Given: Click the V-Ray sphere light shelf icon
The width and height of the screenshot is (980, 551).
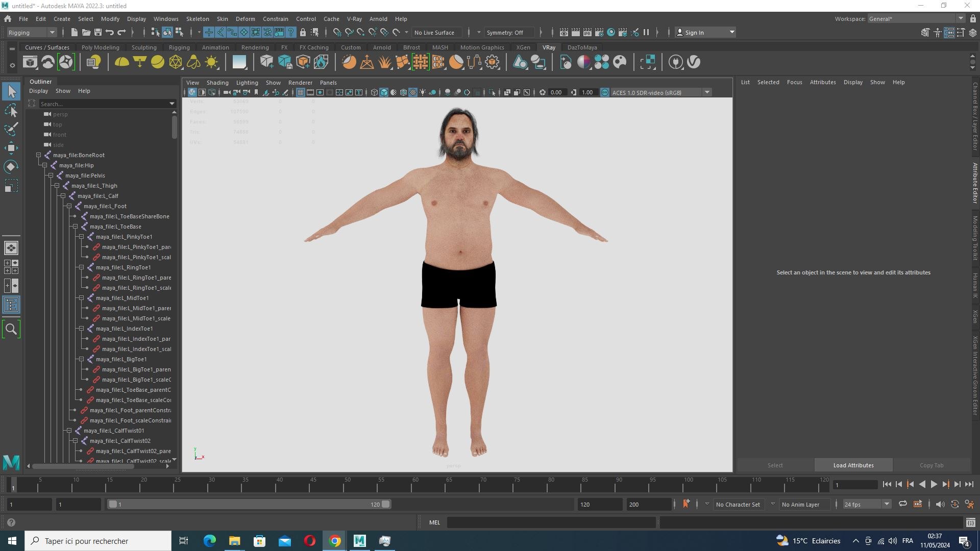Looking at the screenshot, I should coord(157,62).
